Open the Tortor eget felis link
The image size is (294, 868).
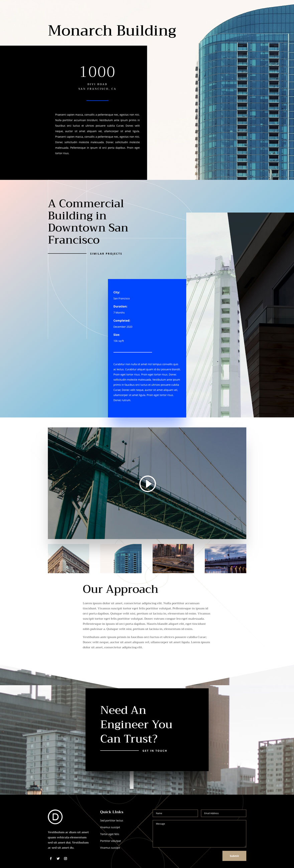pyautogui.click(x=110, y=834)
